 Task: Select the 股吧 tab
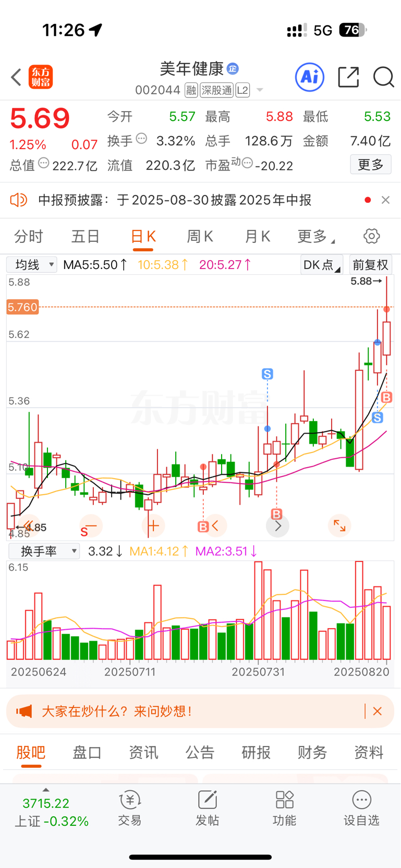click(31, 752)
